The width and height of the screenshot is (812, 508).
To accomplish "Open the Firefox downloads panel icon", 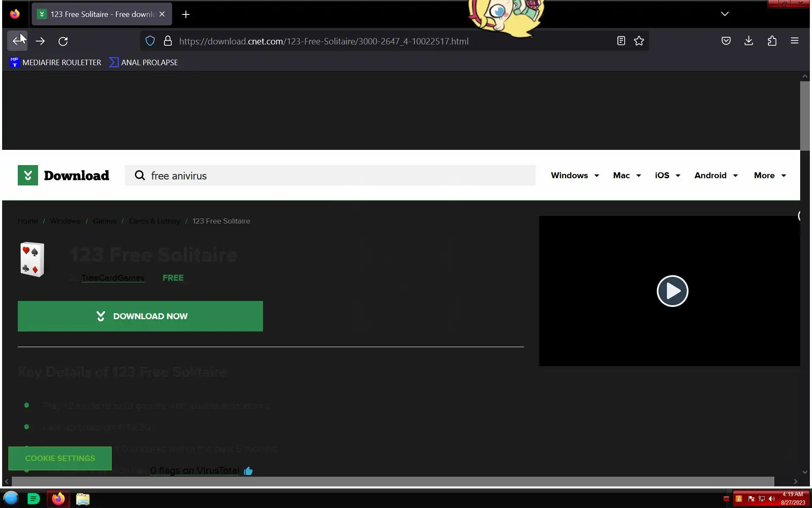I will pos(749,41).
